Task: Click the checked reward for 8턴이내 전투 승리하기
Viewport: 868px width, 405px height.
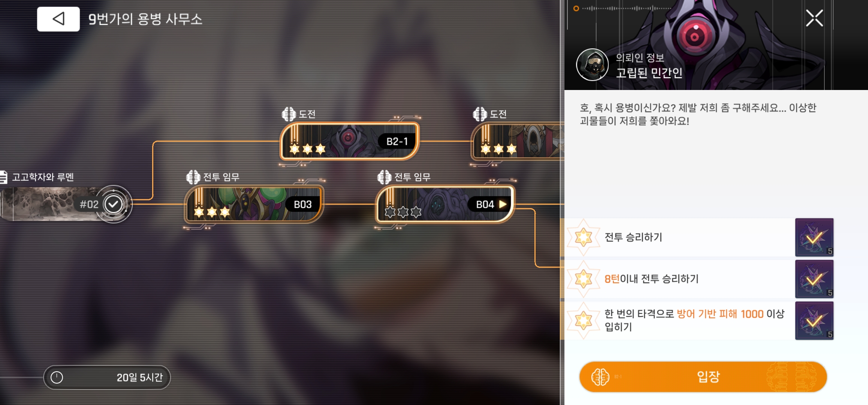Action: point(814,279)
